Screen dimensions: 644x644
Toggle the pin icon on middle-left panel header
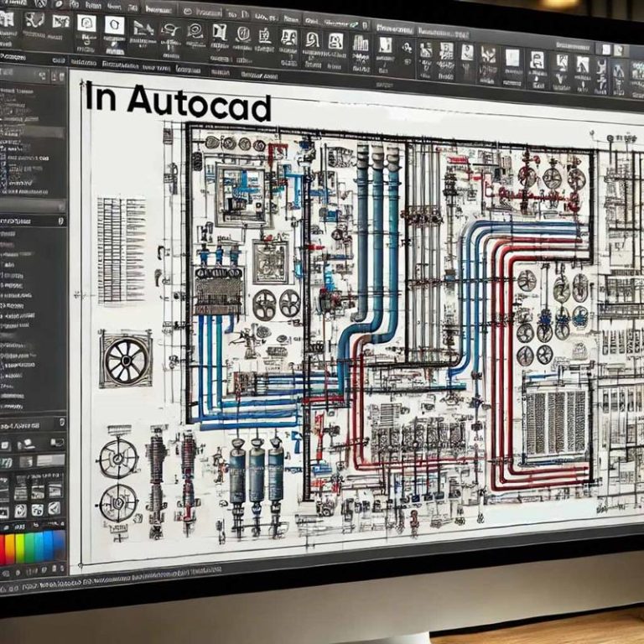[x=61, y=221]
